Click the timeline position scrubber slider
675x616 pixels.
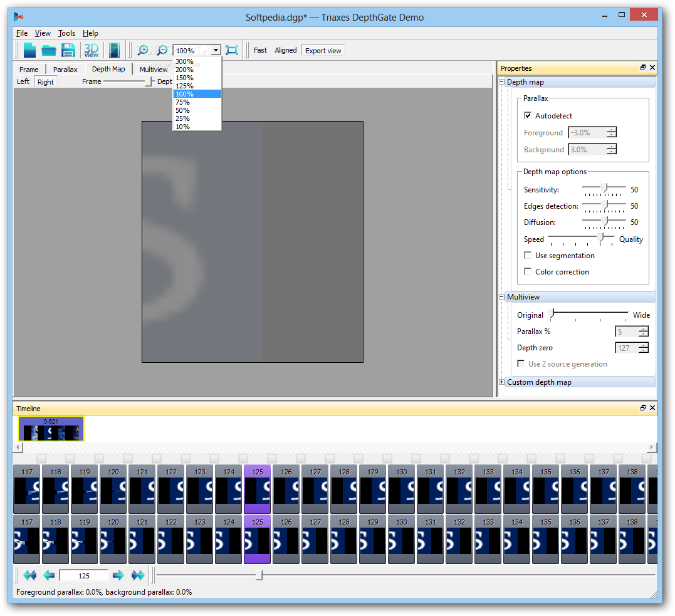tap(259, 575)
